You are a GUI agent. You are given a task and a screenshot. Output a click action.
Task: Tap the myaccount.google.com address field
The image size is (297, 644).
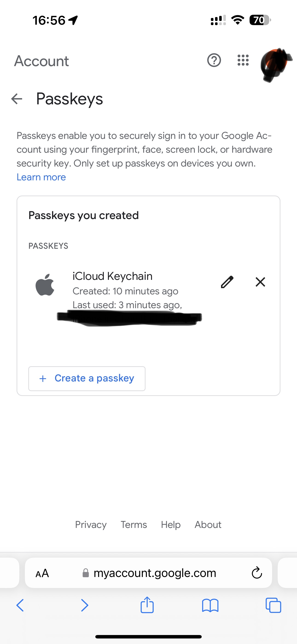154,573
